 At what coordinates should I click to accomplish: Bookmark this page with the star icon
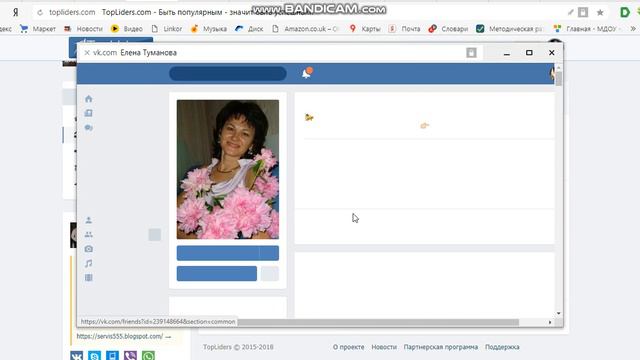(x=600, y=13)
